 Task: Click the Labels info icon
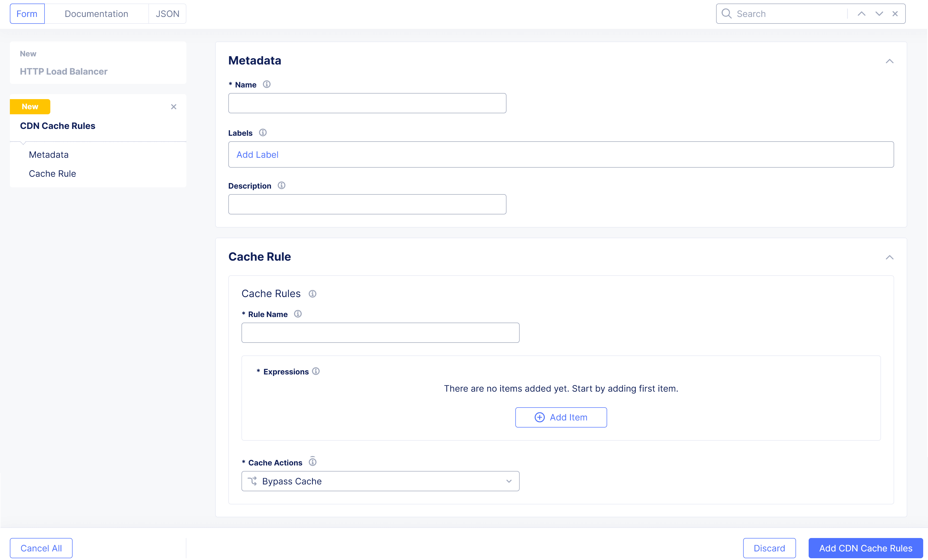(262, 132)
